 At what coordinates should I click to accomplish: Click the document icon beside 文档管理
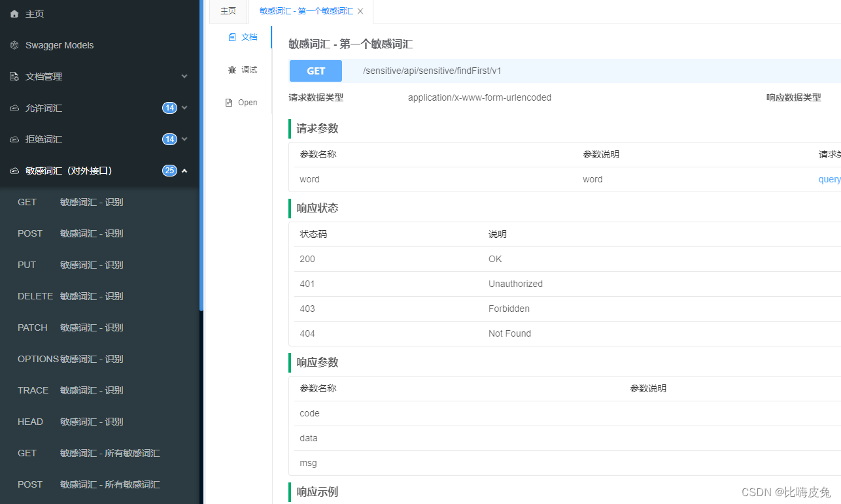coord(14,76)
